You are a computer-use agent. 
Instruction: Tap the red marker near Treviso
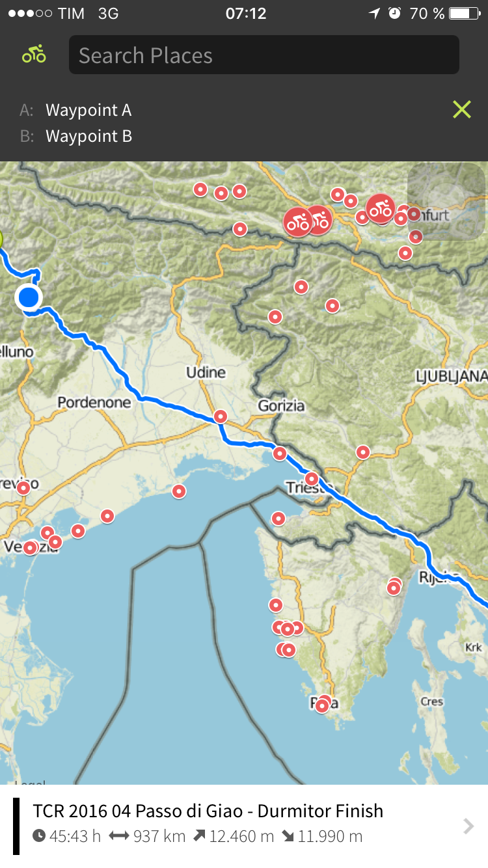tap(23, 487)
